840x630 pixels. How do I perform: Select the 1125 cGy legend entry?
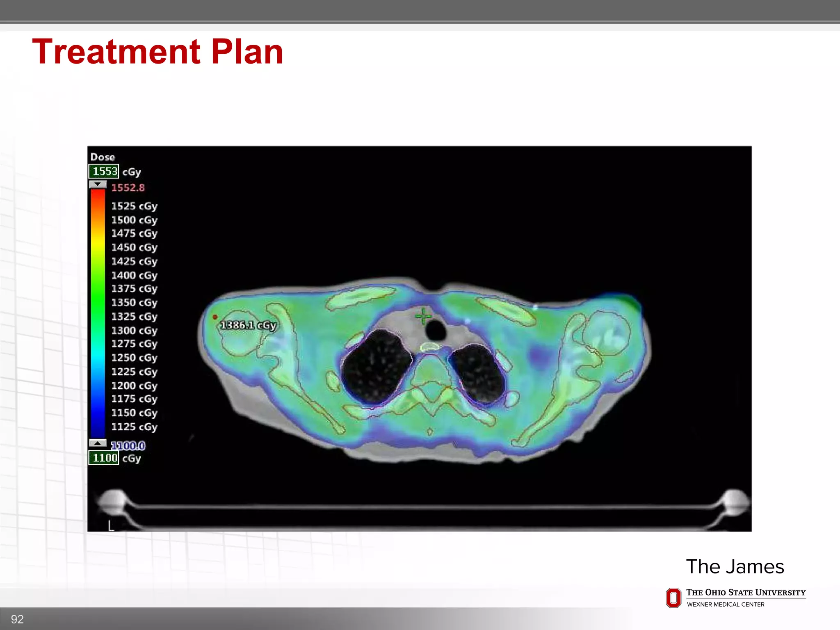[134, 427]
